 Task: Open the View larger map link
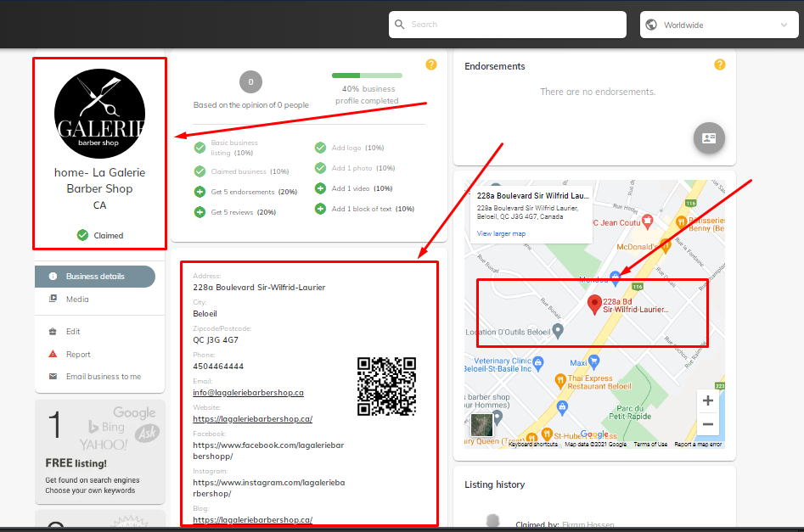pos(501,233)
